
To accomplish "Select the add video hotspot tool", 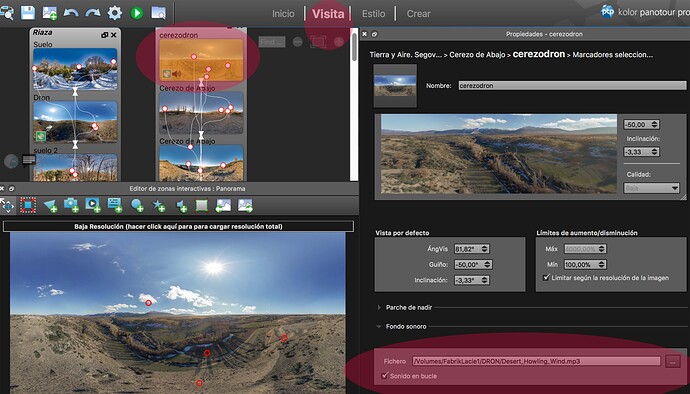I will (x=93, y=205).
